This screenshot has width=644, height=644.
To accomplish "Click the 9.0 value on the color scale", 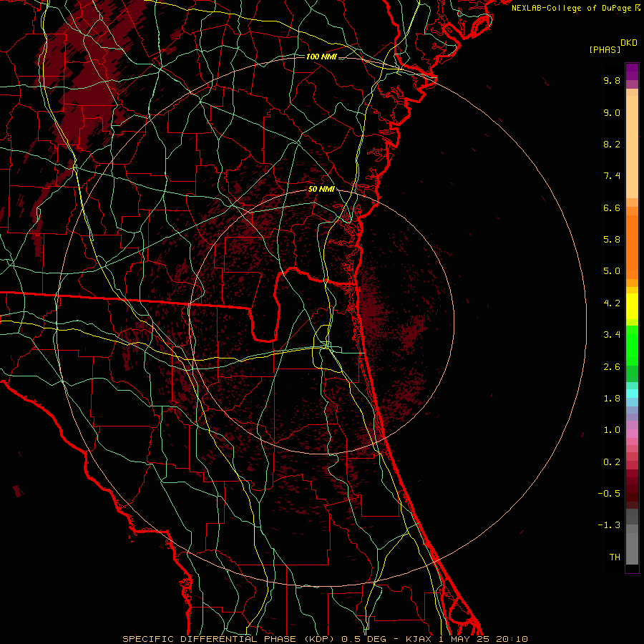I will tap(612, 113).
